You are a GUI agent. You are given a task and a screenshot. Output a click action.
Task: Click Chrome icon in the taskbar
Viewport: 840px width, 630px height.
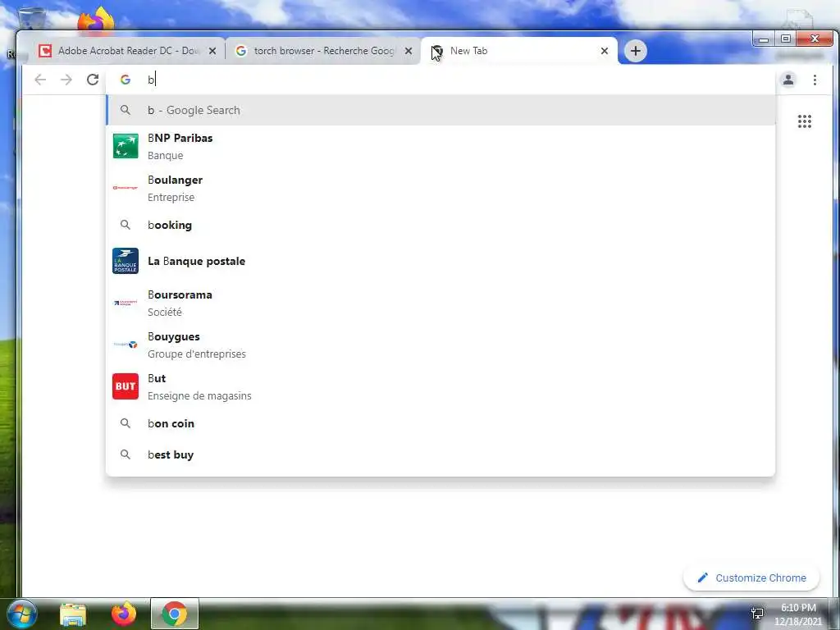(174, 614)
